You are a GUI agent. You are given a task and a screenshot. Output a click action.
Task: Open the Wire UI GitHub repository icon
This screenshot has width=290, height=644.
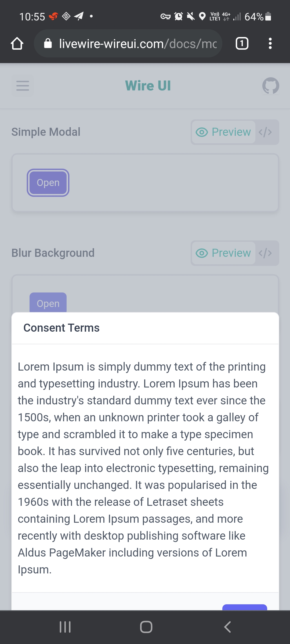click(270, 86)
